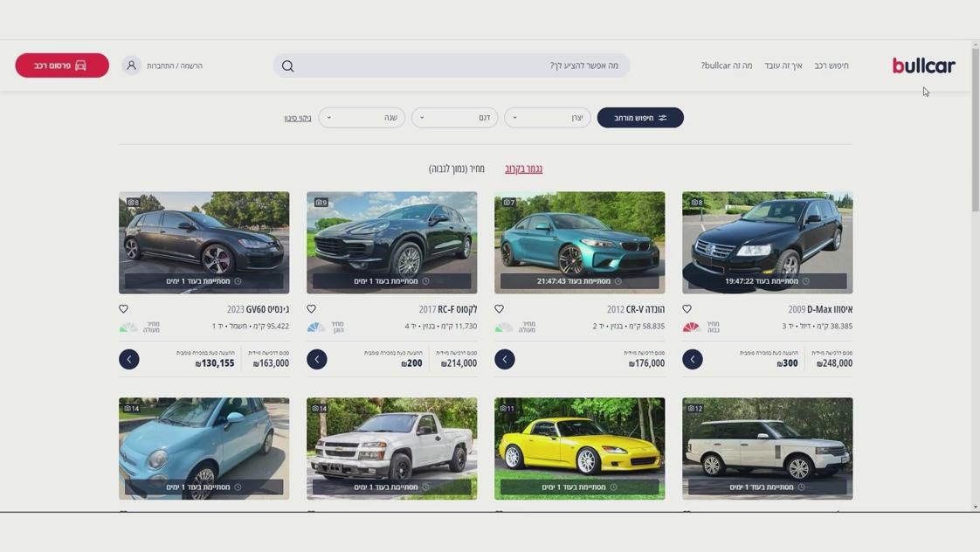Click the ₪163,000 price on Genesis card
The image size is (980, 552).
click(271, 363)
